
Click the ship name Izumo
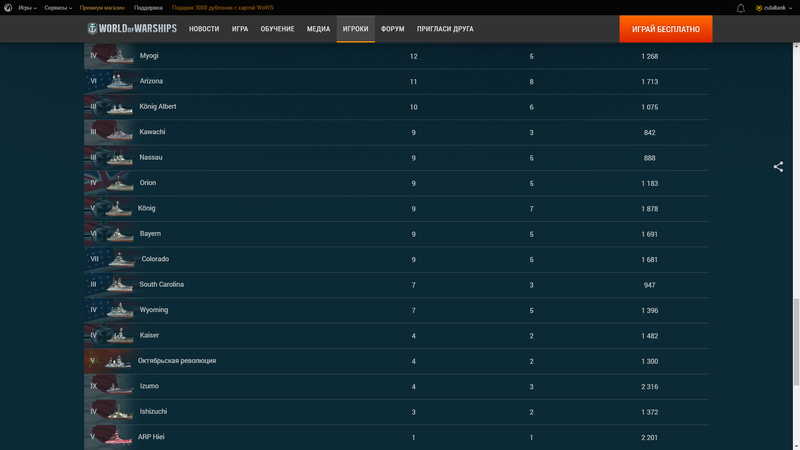click(149, 386)
